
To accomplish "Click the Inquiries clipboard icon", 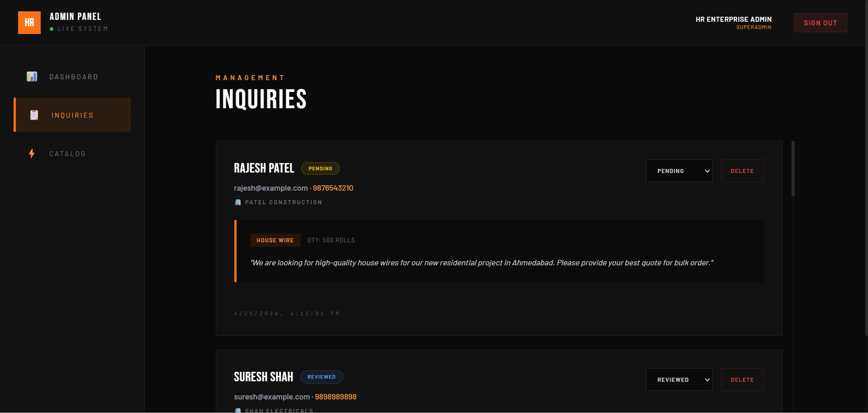I will tap(34, 115).
